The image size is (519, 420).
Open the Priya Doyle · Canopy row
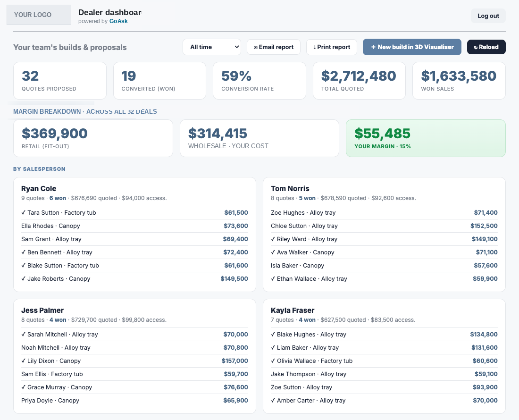click(135, 401)
